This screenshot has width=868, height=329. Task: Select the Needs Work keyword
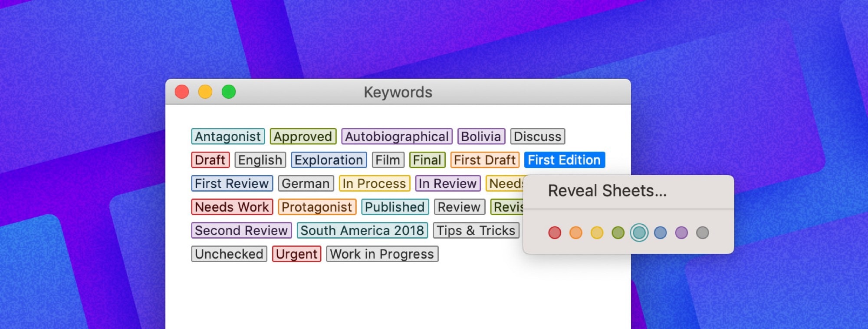tap(232, 207)
